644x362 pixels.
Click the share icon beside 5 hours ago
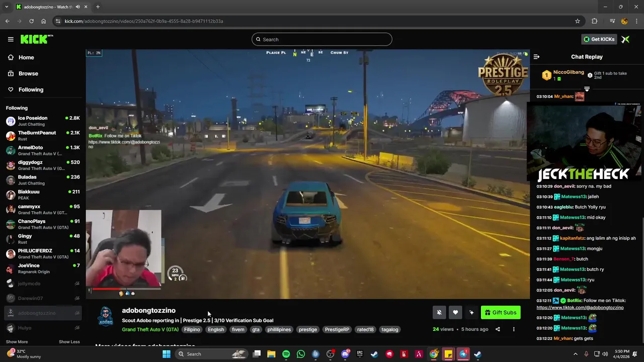click(x=498, y=329)
